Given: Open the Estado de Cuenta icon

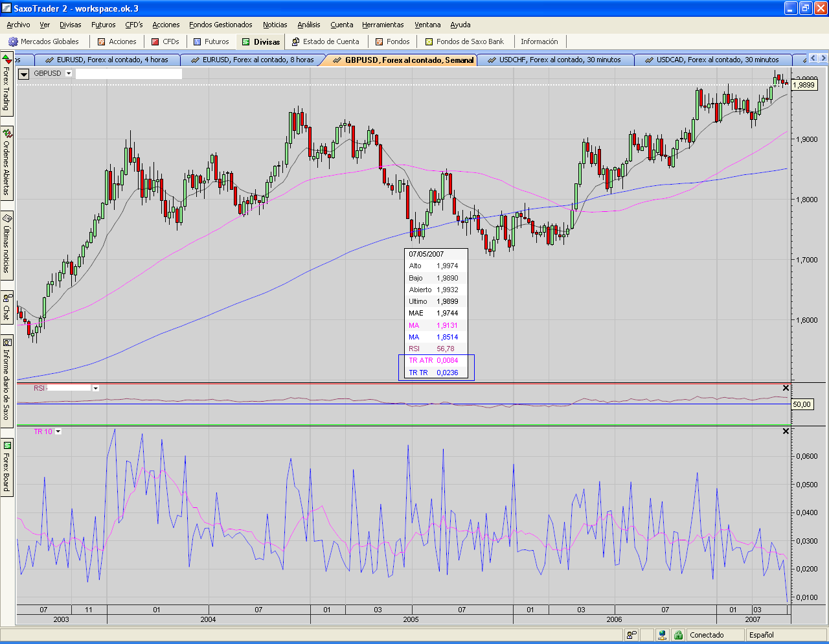Looking at the screenshot, I should (x=295, y=41).
